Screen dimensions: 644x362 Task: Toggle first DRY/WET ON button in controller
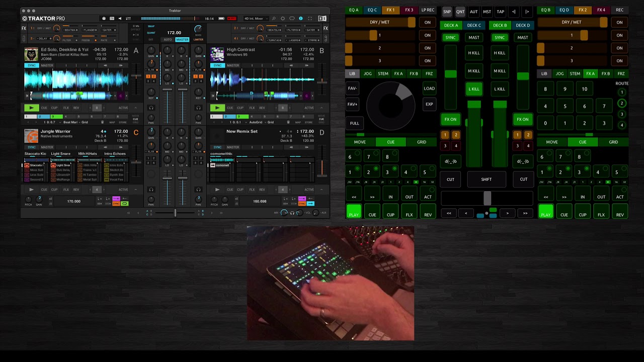tap(427, 22)
